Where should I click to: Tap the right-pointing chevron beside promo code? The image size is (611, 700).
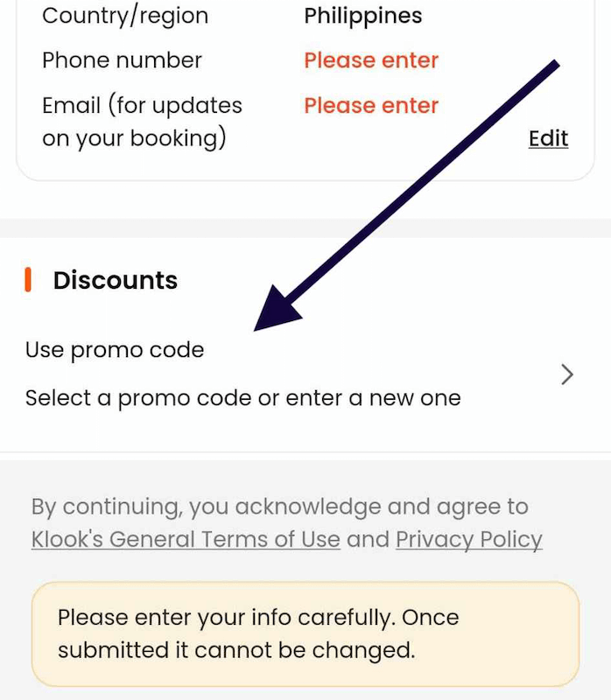[x=567, y=374]
